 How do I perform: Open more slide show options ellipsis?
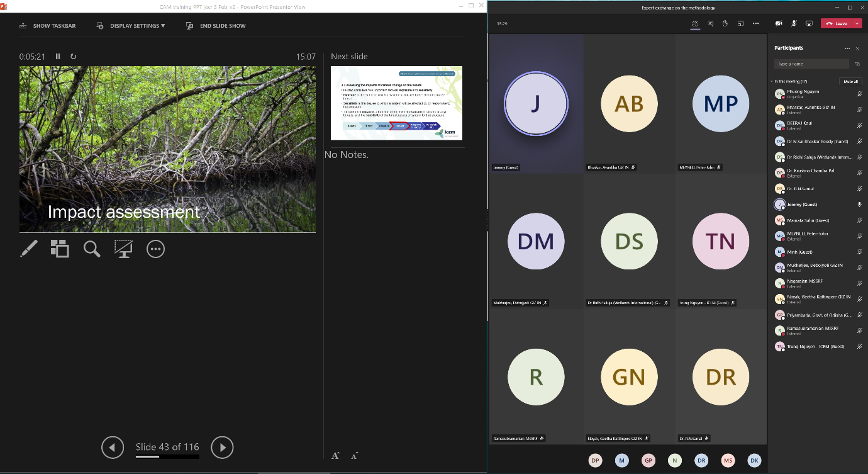coord(155,249)
